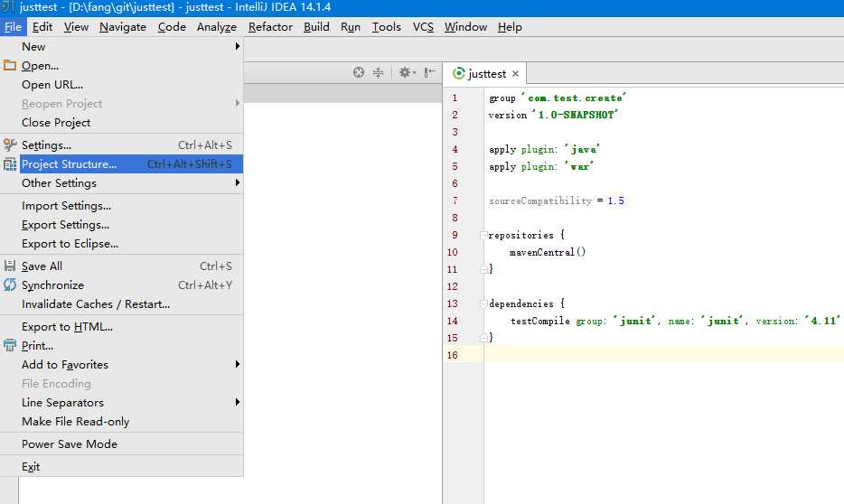Click the Synchronize refresh icon
Screen dimensions: 844x504
tap(10, 285)
